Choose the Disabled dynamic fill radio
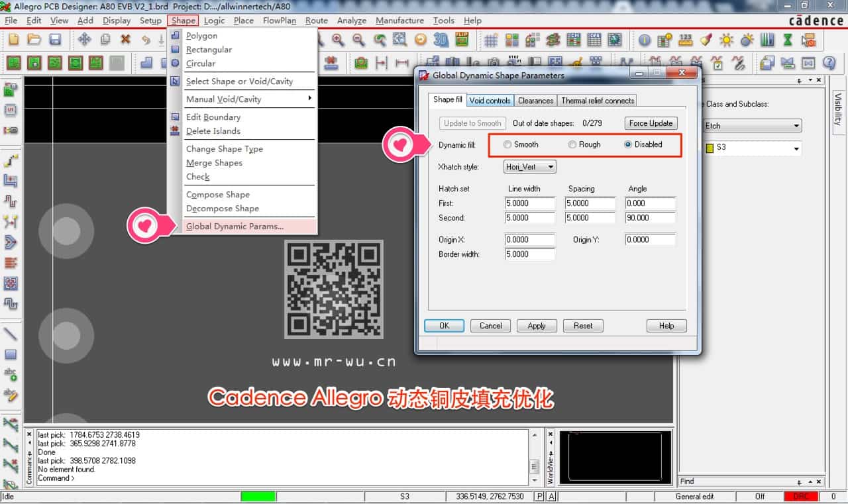 point(628,144)
